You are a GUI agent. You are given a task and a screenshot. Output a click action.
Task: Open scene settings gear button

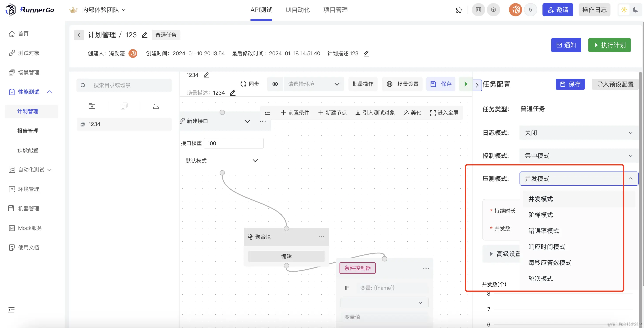pyautogui.click(x=402, y=84)
